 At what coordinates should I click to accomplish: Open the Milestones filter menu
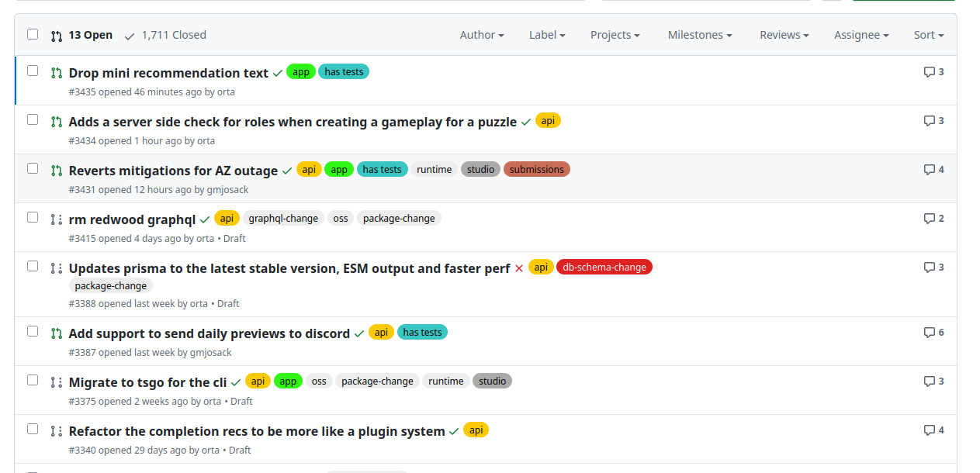700,35
